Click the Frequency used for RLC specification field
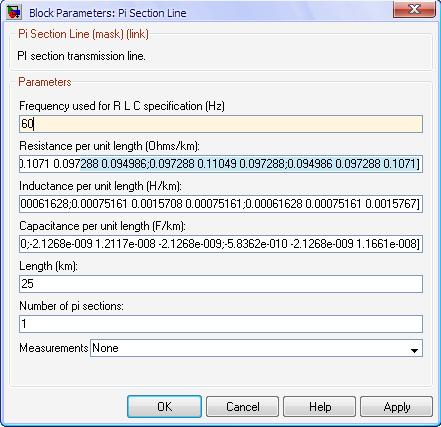 pyautogui.click(x=221, y=124)
